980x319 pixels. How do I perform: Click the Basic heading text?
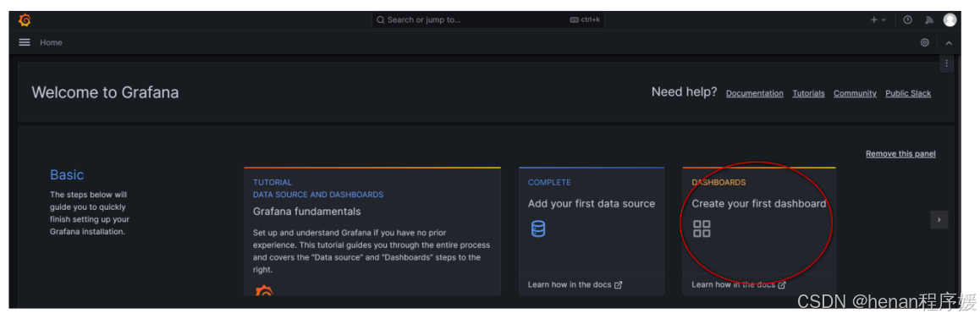67,175
